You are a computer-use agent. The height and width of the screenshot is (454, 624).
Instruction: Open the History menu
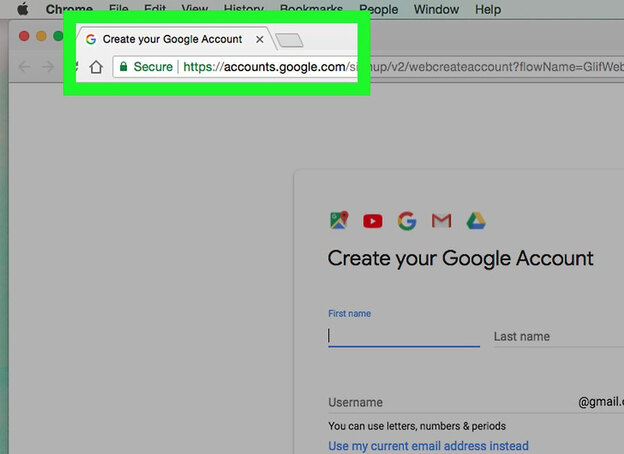pyautogui.click(x=243, y=9)
